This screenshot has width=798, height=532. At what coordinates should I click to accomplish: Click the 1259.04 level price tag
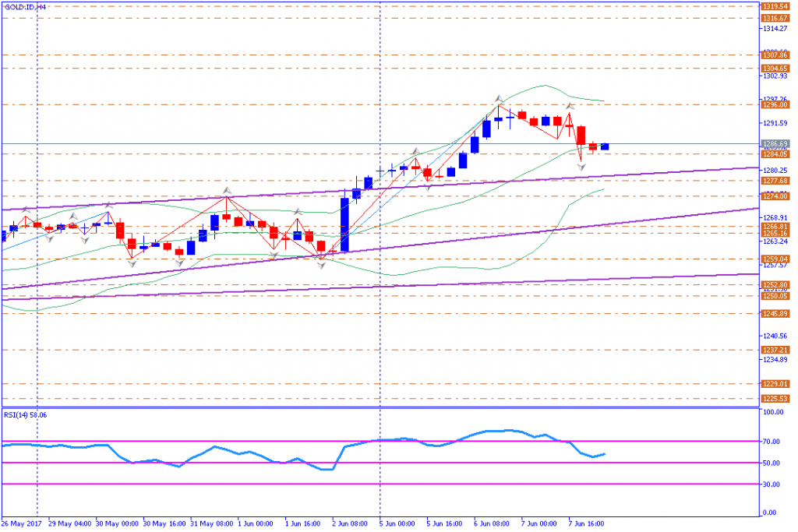click(775, 259)
